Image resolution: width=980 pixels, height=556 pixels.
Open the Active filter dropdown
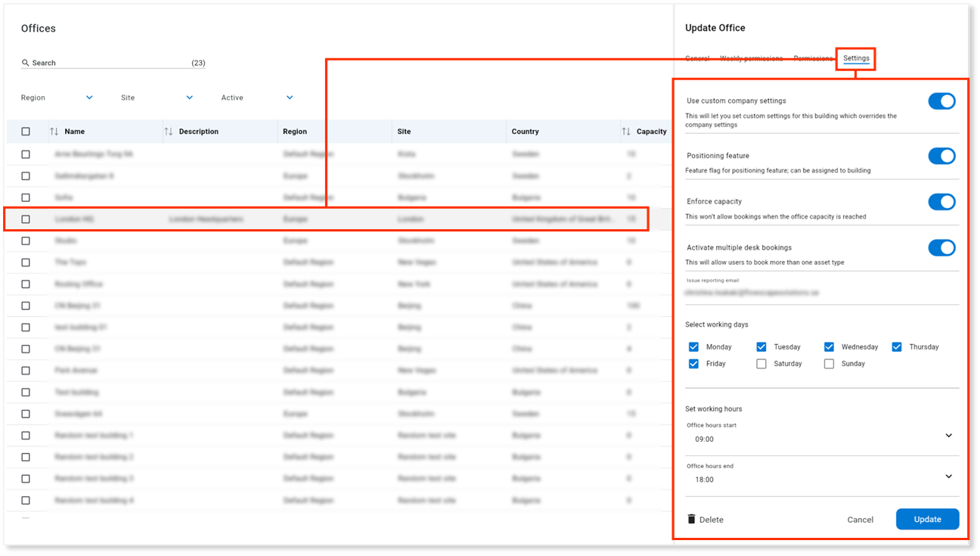289,98
